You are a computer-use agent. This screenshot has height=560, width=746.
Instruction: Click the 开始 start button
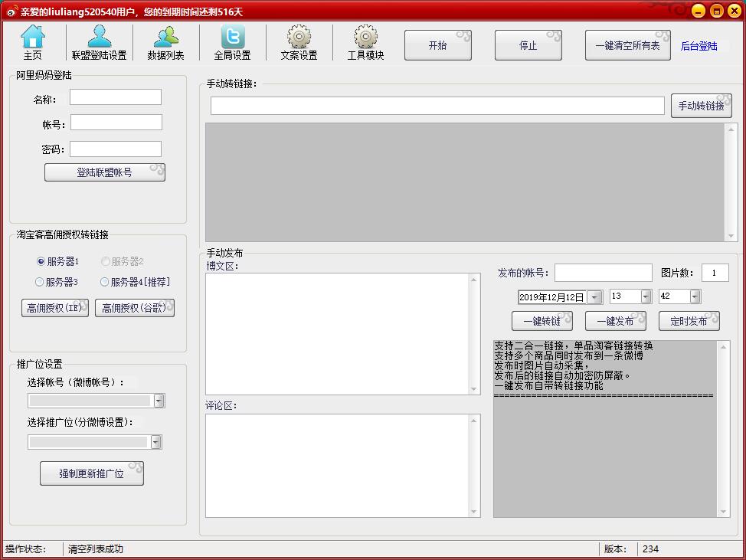(437, 45)
